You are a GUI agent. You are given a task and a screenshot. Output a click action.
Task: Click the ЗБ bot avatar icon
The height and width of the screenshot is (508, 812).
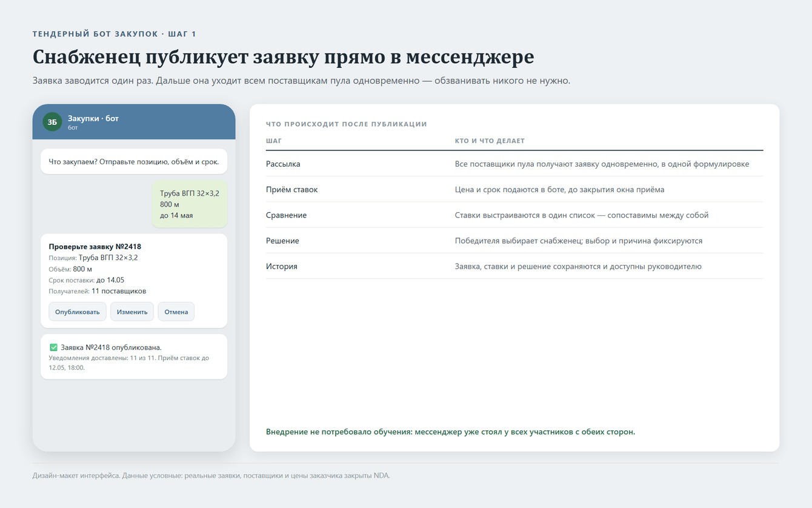coord(52,122)
